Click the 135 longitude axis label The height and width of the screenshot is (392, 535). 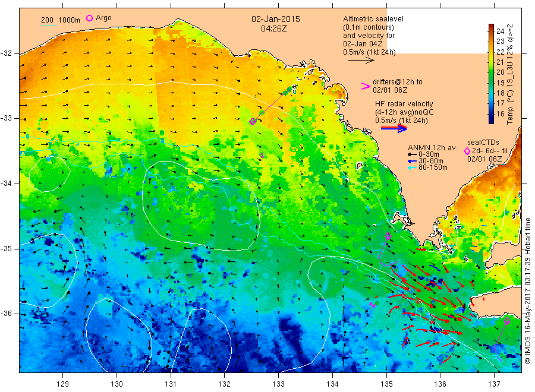pos(386,384)
